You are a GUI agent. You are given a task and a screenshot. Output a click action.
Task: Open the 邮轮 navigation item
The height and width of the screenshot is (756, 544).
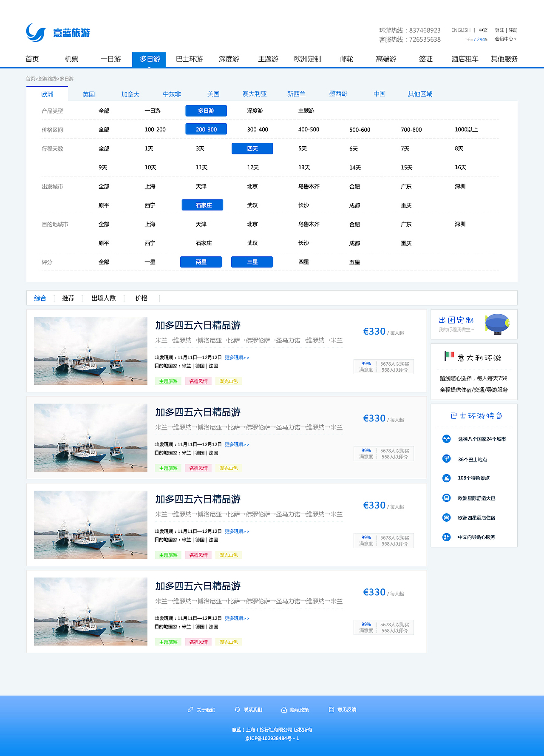pos(347,59)
